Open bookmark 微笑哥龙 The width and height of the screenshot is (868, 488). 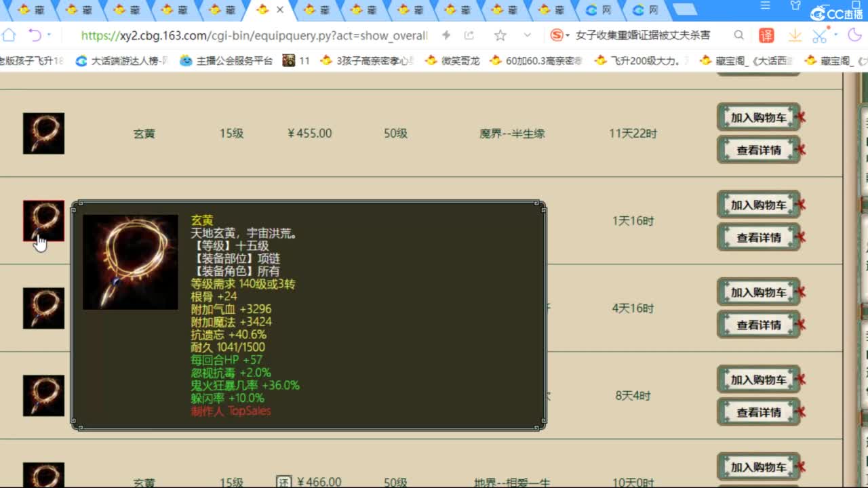[x=452, y=60]
